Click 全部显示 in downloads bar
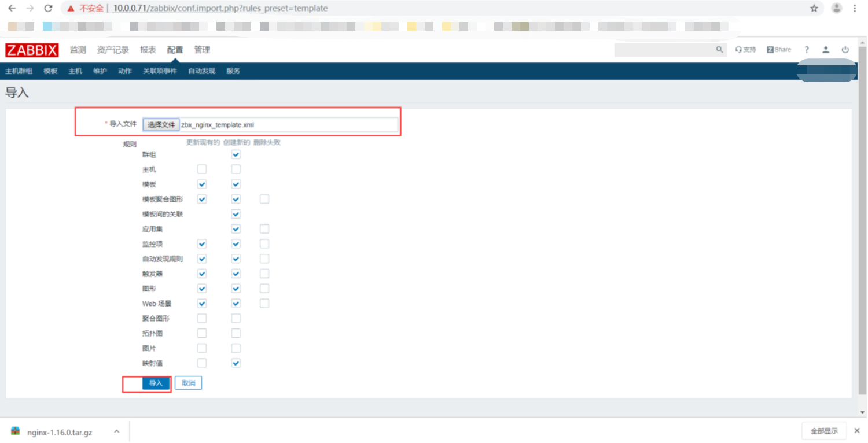868x443 pixels. (824, 431)
